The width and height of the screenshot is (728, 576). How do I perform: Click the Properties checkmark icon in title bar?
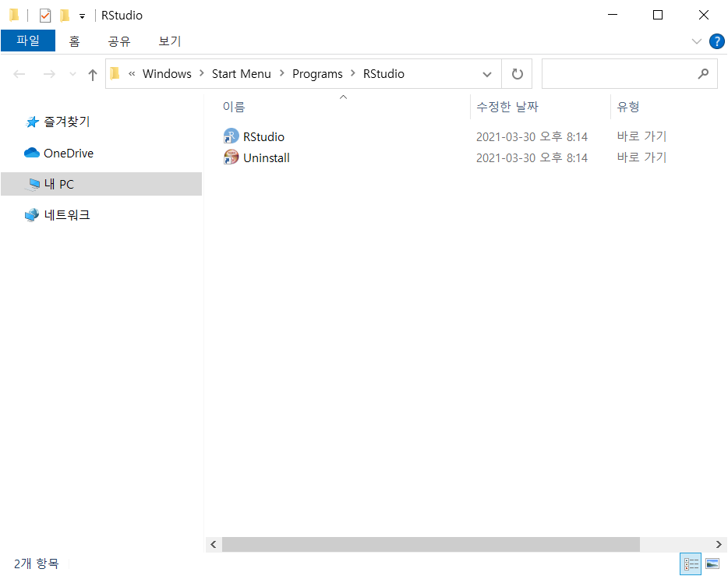pos(45,16)
